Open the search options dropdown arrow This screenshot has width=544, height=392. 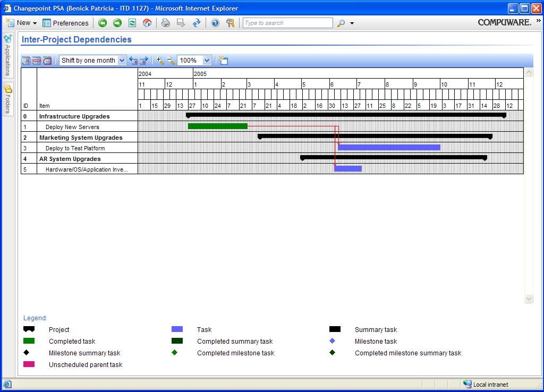point(352,23)
